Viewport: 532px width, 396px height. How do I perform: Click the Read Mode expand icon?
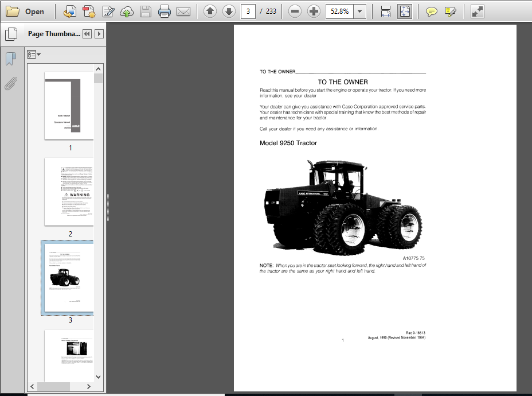point(478,11)
